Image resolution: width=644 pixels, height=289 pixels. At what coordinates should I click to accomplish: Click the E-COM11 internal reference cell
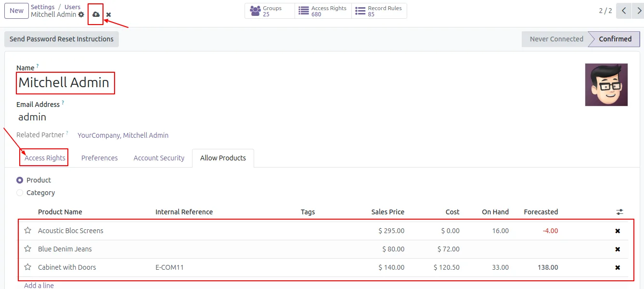[x=169, y=267]
